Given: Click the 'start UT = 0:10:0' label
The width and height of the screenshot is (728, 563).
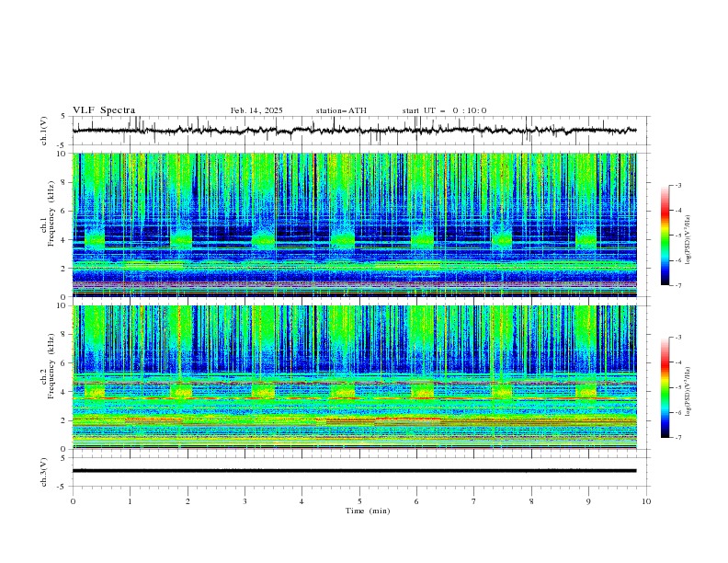Looking at the screenshot, I should [444, 110].
